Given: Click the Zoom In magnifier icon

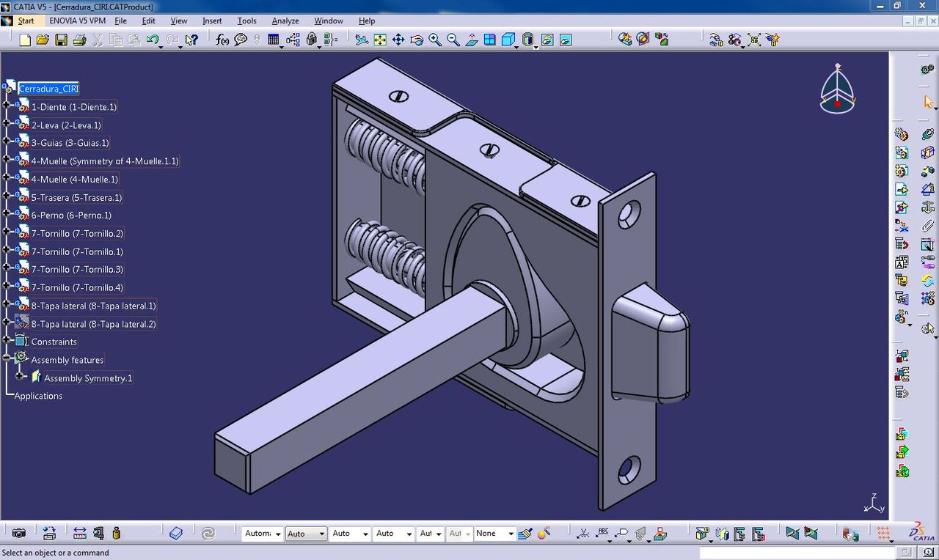Looking at the screenshot, I should 435,40.
